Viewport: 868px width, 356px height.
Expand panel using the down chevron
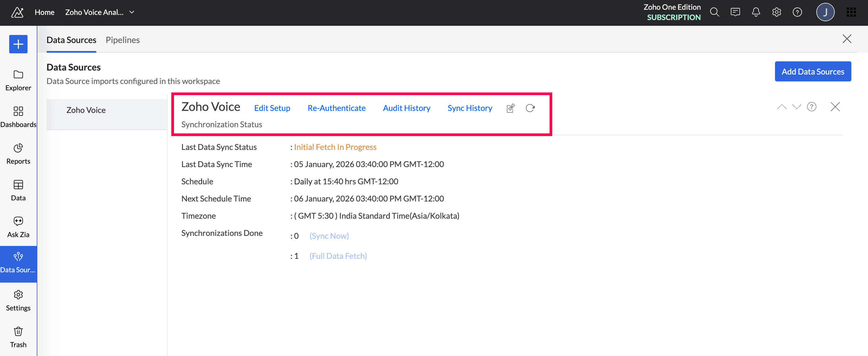(797, 107)
